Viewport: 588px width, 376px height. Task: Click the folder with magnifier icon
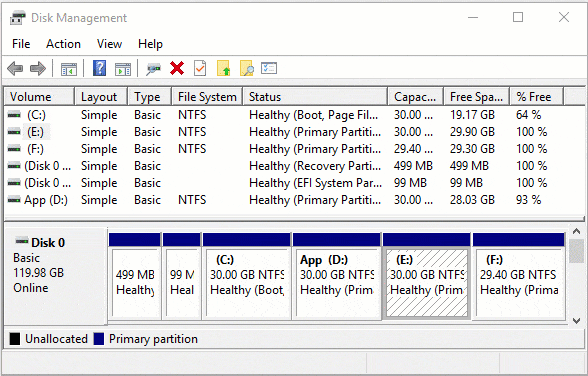coord(247,68)
